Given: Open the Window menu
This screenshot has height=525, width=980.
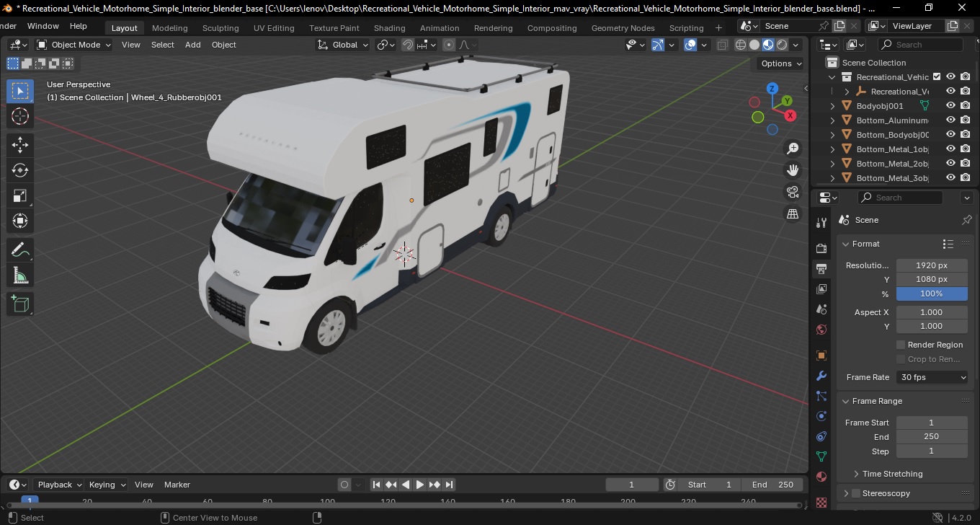Looking at the screenshot, I should (x=43, y=26).
